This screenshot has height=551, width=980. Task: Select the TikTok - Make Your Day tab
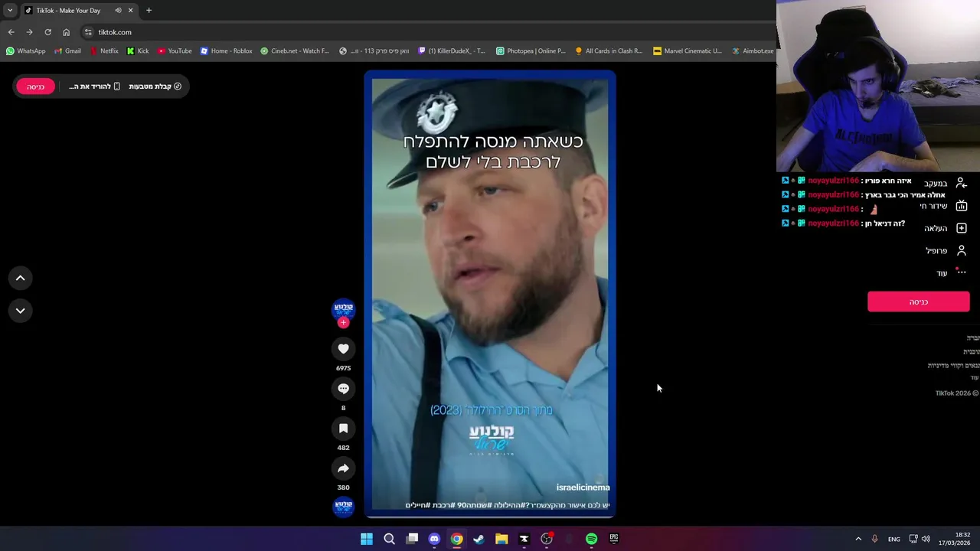pos(78,11)
